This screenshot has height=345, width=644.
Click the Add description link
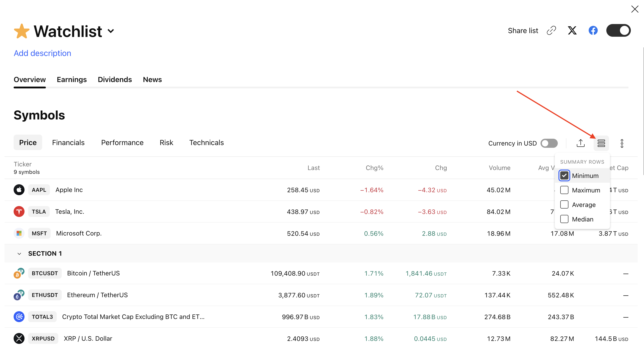tap(42, 53)
